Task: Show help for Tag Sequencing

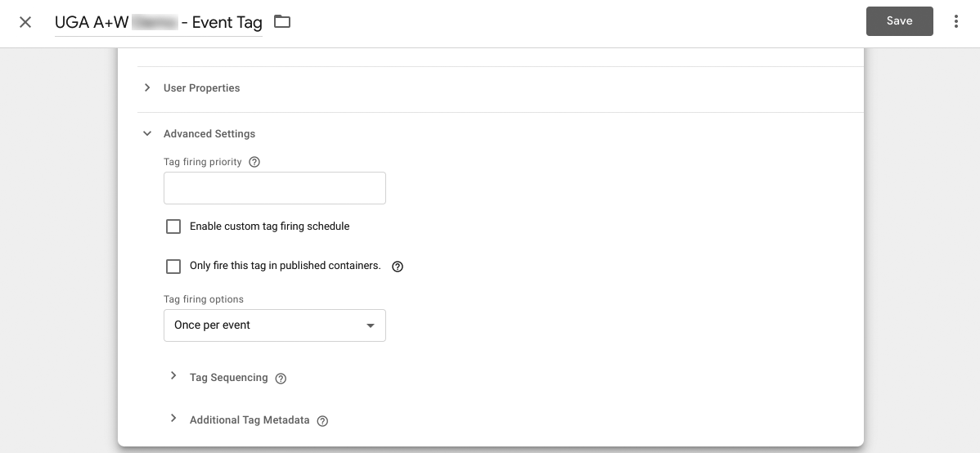Action: 281,379
